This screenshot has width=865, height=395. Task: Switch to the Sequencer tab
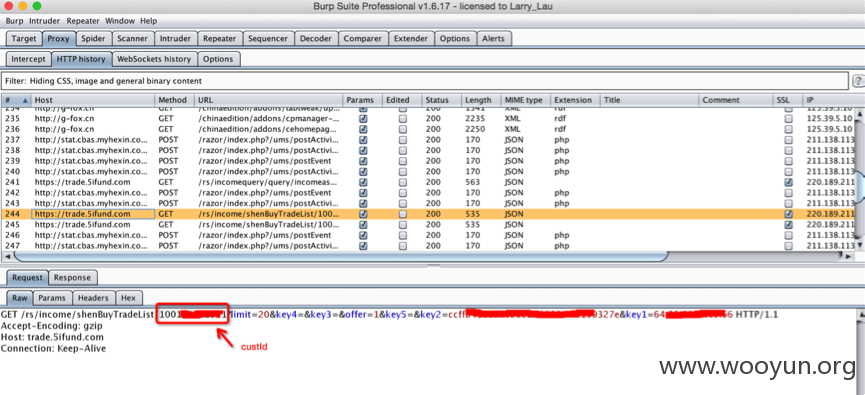[x=268, y=39]
